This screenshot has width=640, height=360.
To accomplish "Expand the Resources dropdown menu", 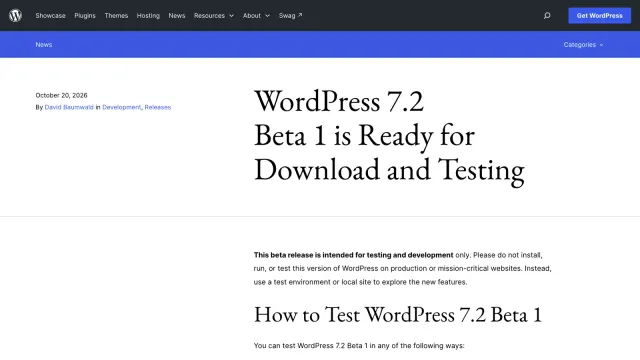I will pyautogui.click(x=214, y=16).
